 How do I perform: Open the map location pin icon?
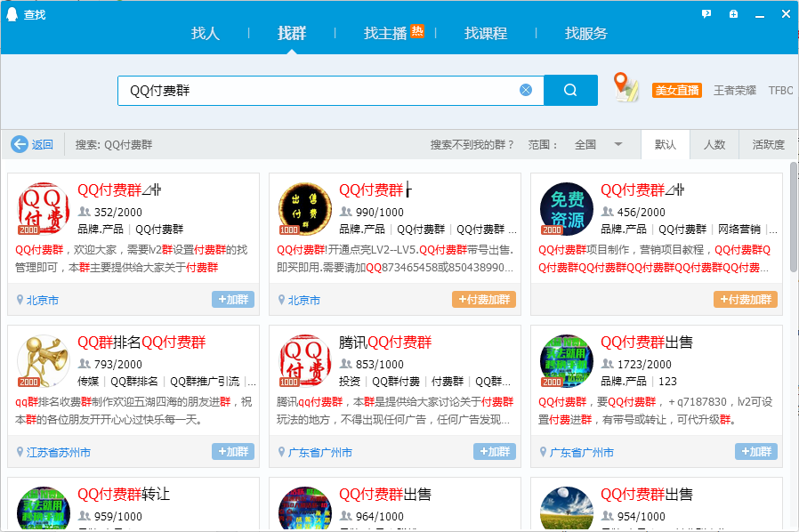coord(625,87)
